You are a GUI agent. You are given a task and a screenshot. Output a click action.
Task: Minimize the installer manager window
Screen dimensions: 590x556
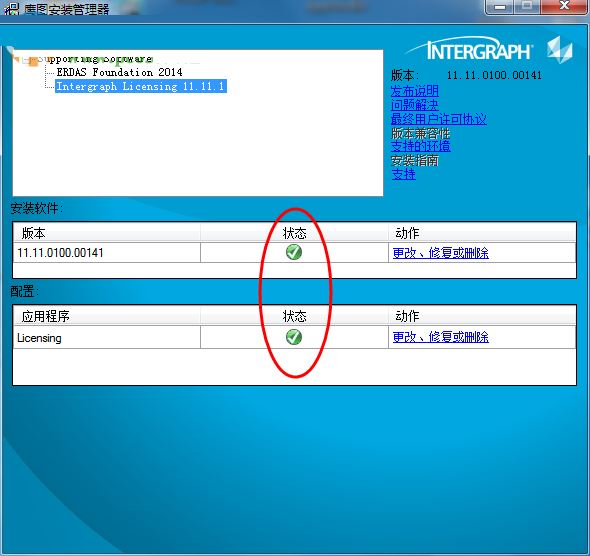pos(500,7)
